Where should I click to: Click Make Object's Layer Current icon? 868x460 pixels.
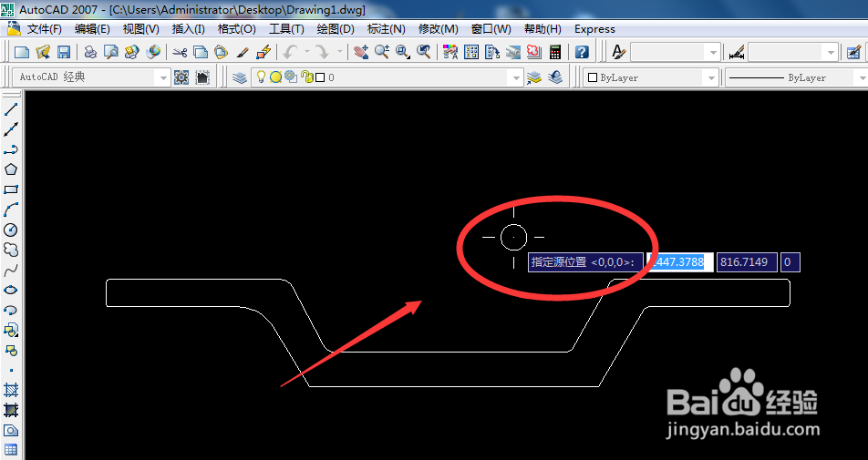coord(533,77)
